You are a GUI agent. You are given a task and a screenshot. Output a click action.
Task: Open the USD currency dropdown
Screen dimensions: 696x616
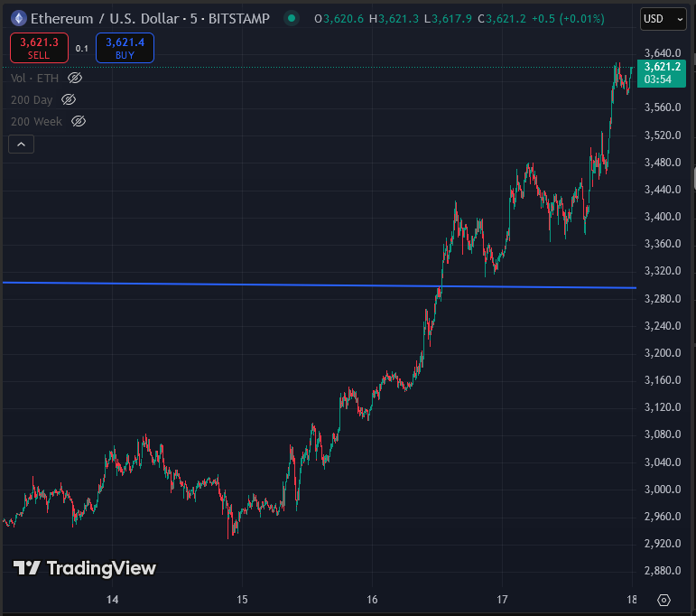(x=663, y=19)
